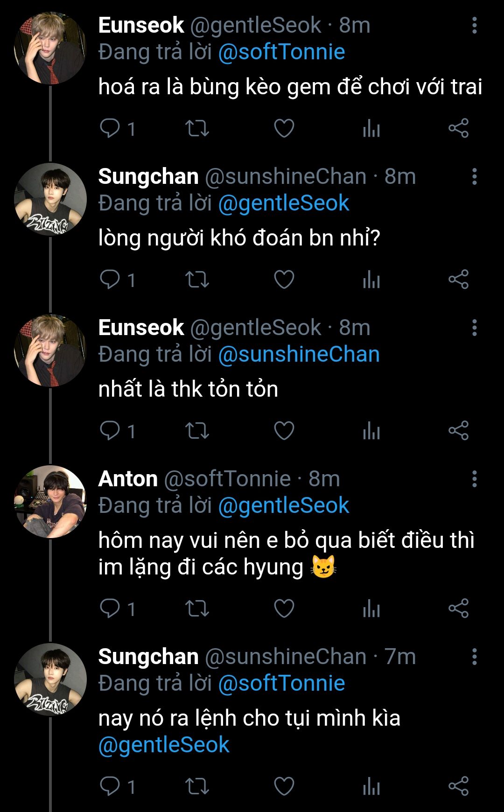Share Eunseok's "nhất là thk tỏn tỏn" tweet
The image size is (504, 812).
tap(458, 430)
